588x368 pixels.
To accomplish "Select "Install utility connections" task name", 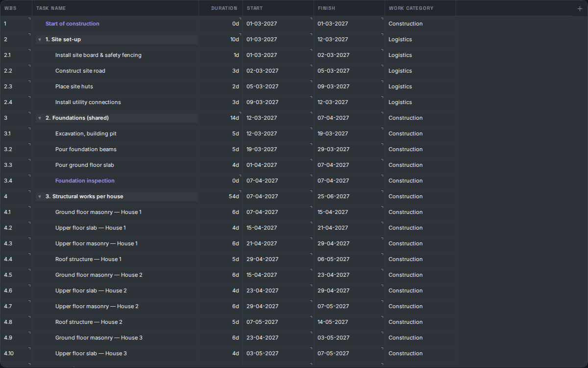I will pos(88,102).
